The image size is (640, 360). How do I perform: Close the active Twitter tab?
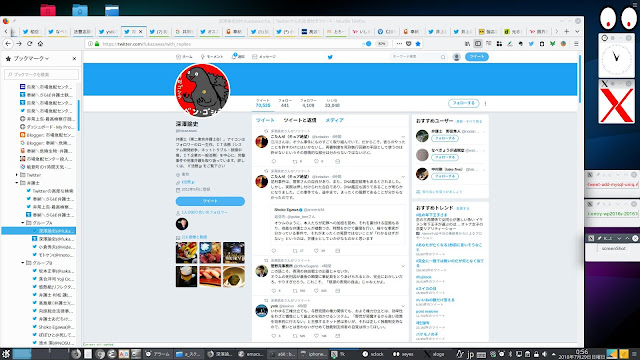pos(140,31)
